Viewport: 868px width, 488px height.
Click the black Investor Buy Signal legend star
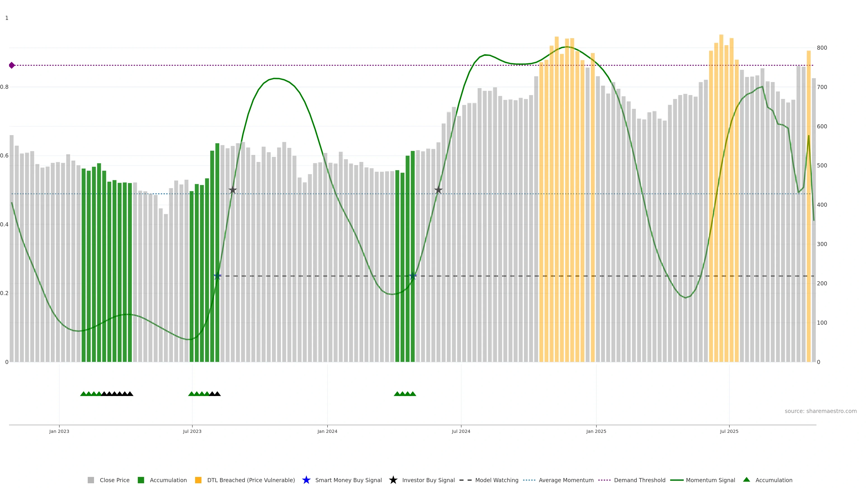(393, 480)
